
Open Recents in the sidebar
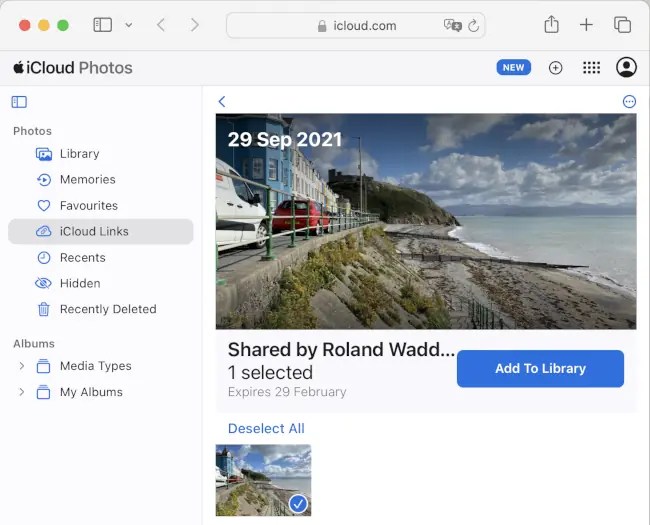(101, 258)
